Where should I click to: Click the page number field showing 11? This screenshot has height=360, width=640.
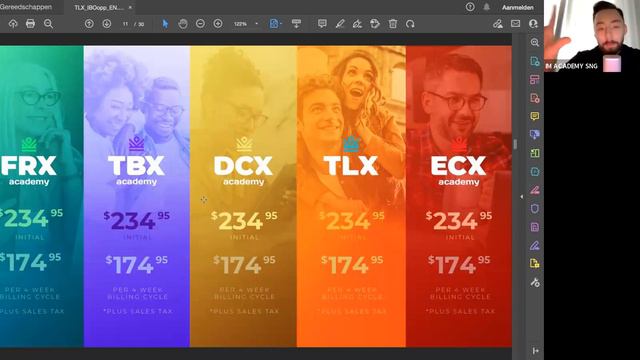click(x=125, y=24)
